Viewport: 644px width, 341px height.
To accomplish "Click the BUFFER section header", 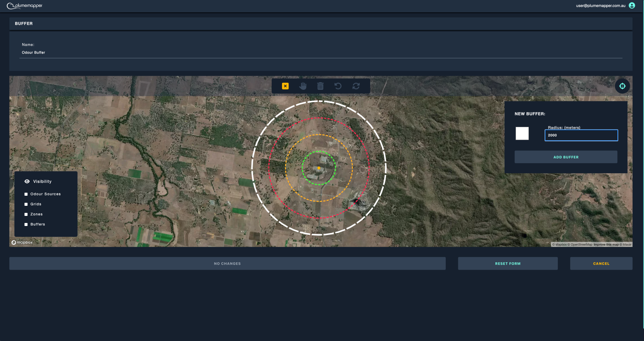I will [x=321, y=24].
